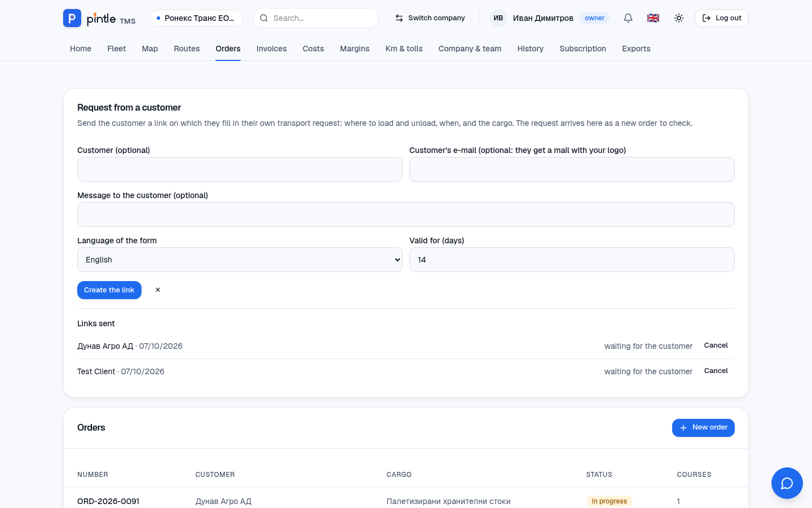Expand Language of the form dropdown
This screenshot has width=812, height=508.
tap(240, 260)
